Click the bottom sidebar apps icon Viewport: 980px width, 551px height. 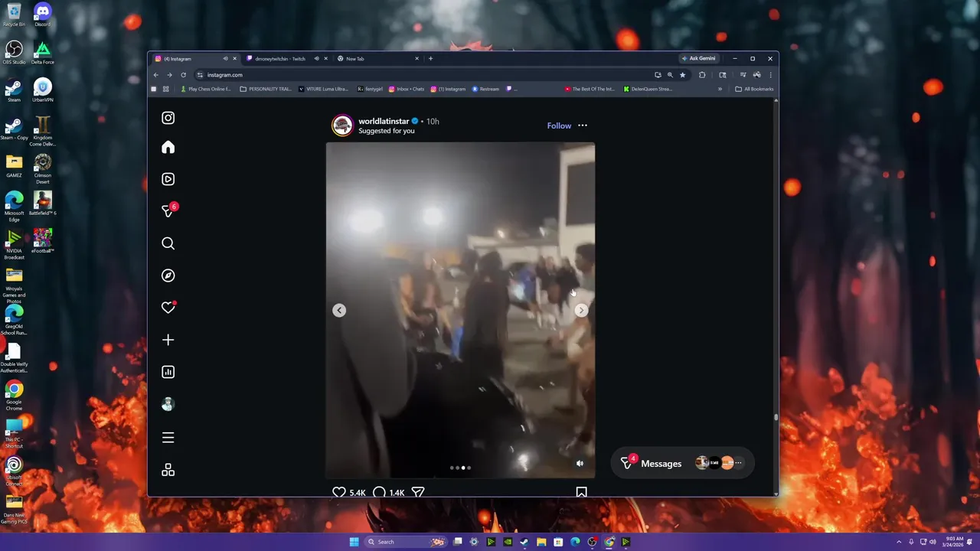(168, 470)
